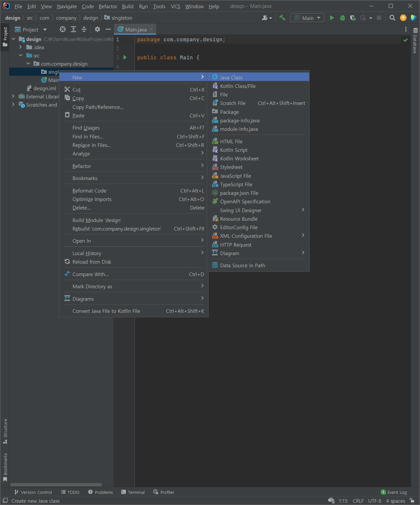Collapse the design project root node

(13, 39)
